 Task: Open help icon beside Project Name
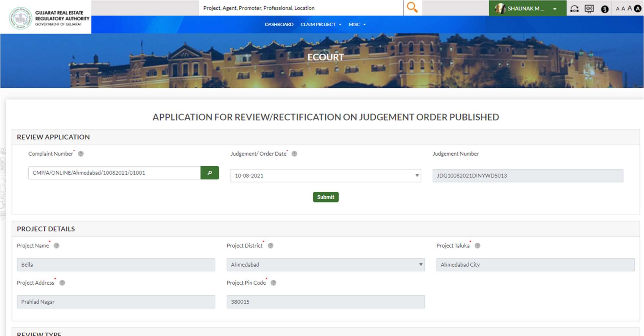56,246
